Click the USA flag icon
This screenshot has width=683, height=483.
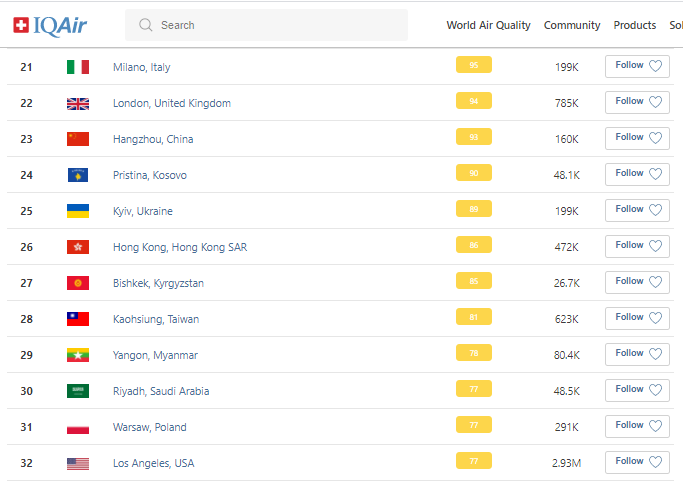(x=78, y=463)
